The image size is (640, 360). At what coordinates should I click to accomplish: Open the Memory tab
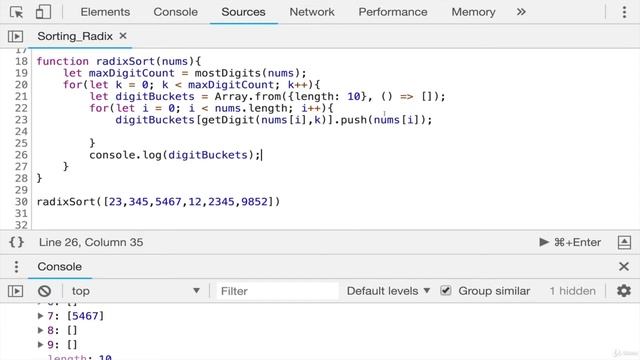point(473,12)
